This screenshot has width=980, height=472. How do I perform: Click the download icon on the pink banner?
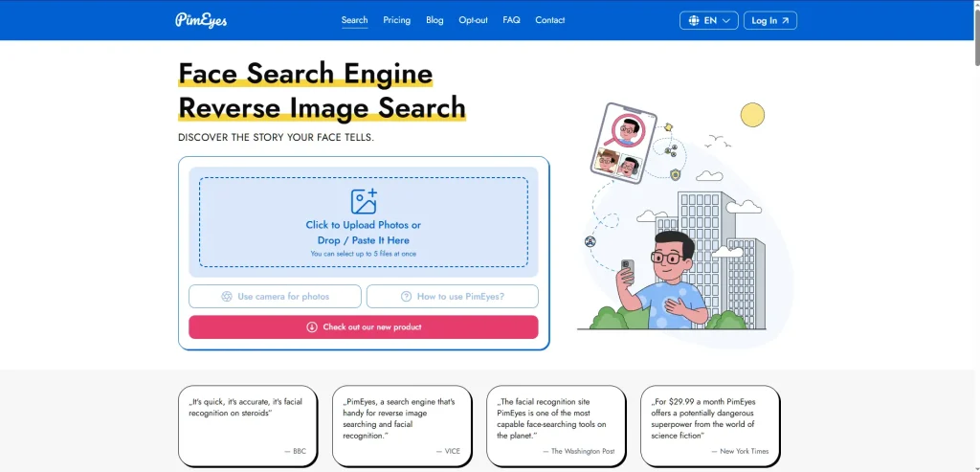click(312, 327)
